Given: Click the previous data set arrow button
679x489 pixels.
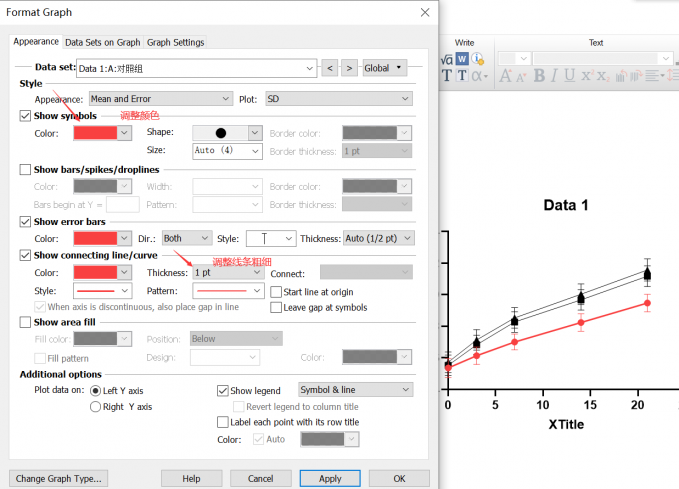Looking at the screenshot, I should (x=330, y=68).
